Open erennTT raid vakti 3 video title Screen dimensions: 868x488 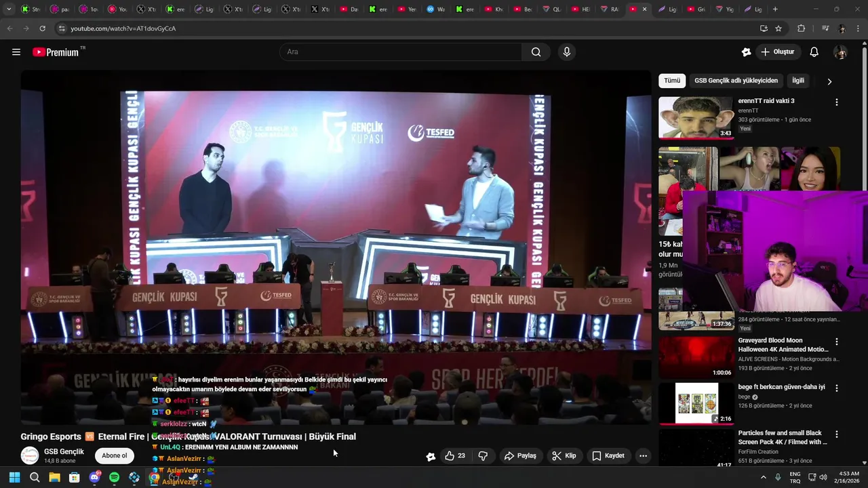coord(766,101)
